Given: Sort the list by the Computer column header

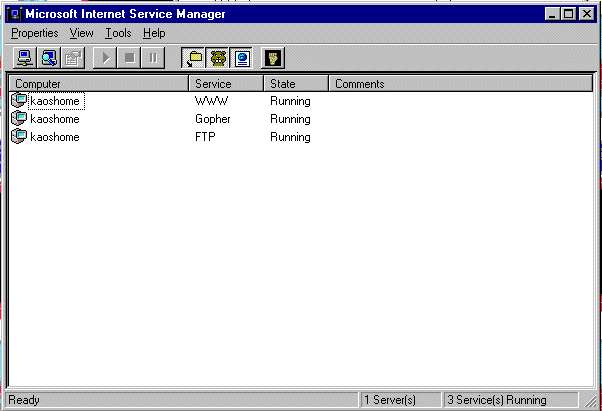Looking at the screenshot, I should (x=99, y=84).
